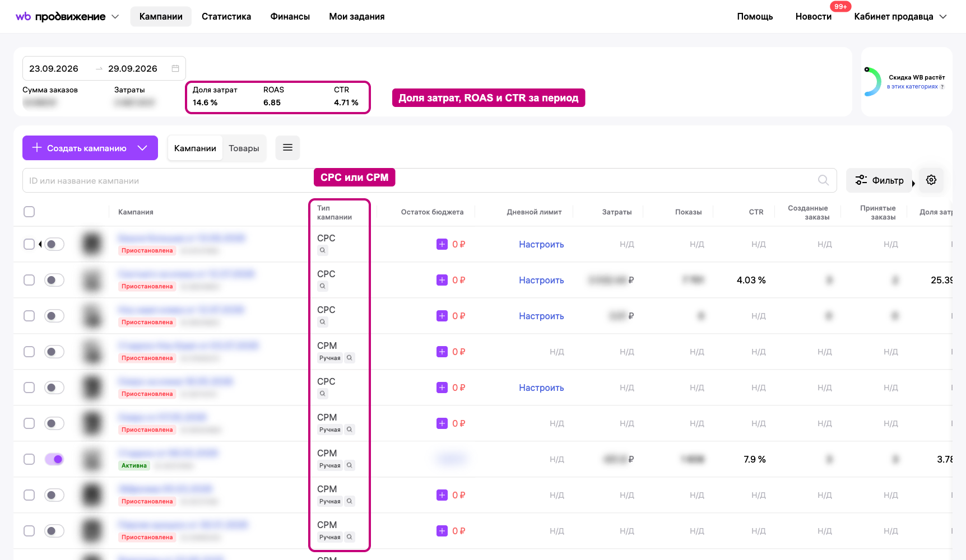Open the Кампании top menu

coord(161,16)
